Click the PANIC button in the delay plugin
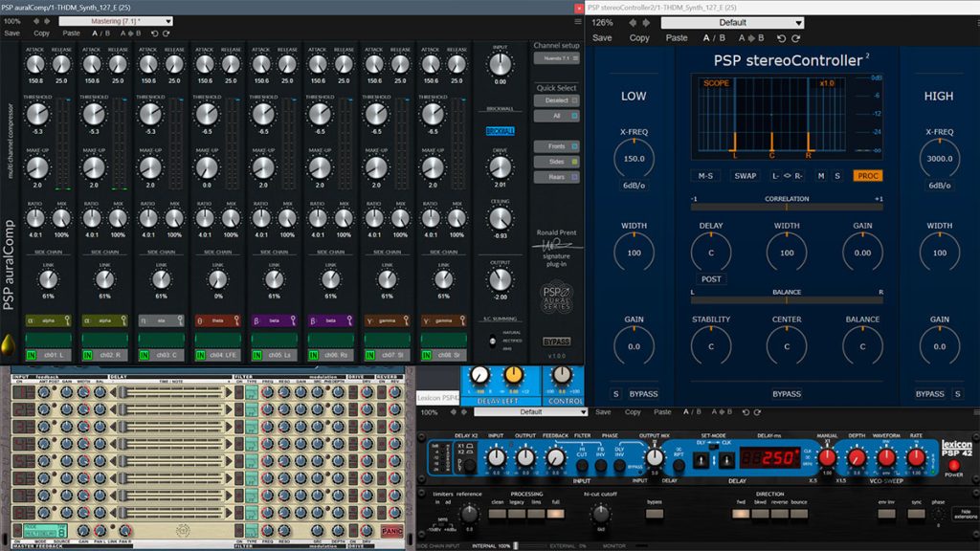The width and height of the screenshot is (980, 551). pyautogui.click(x=391, y=531)
